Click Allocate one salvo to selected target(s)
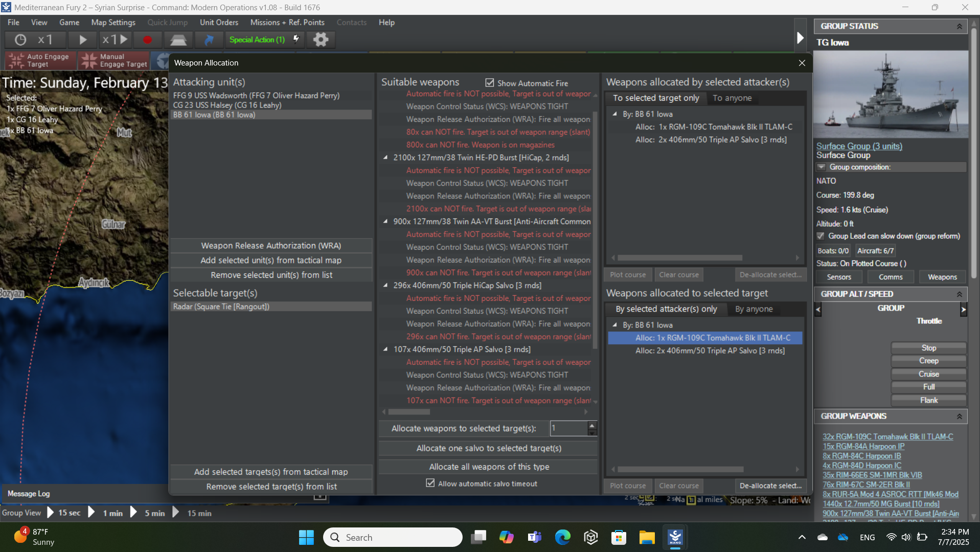The height and width of the screenshot is (552, 980). tap(489, 448)
